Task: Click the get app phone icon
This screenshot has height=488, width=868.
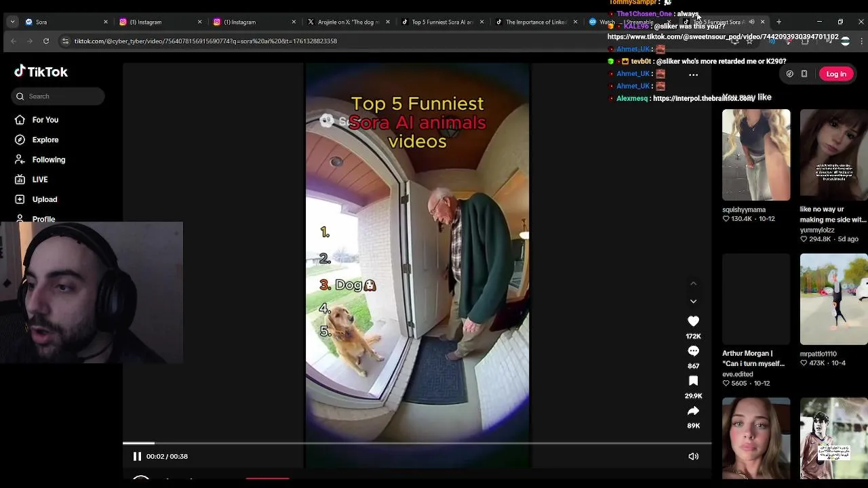Action: point(804,74)
